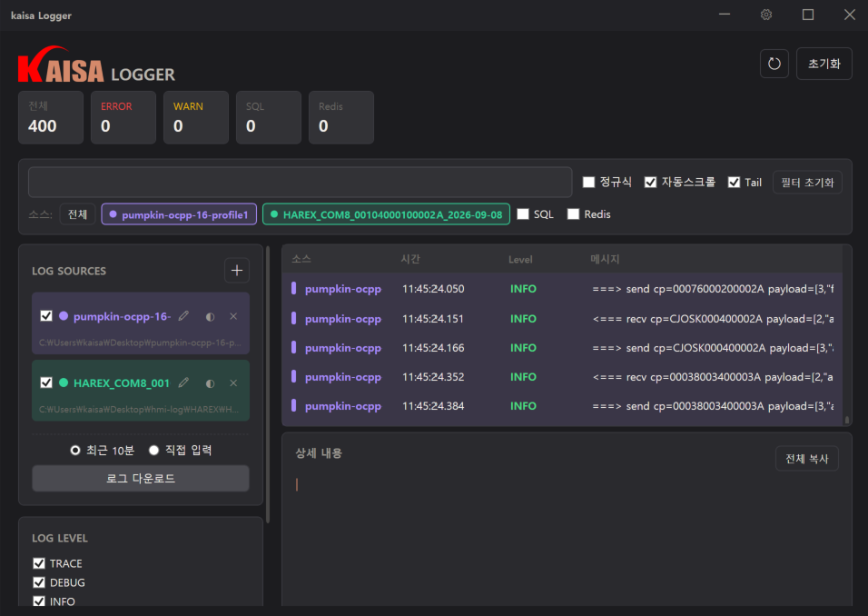The width and height of the screenshot is (868, 616).
Task: Click the left panel vertical scrollbar
Action: [268, 384]
